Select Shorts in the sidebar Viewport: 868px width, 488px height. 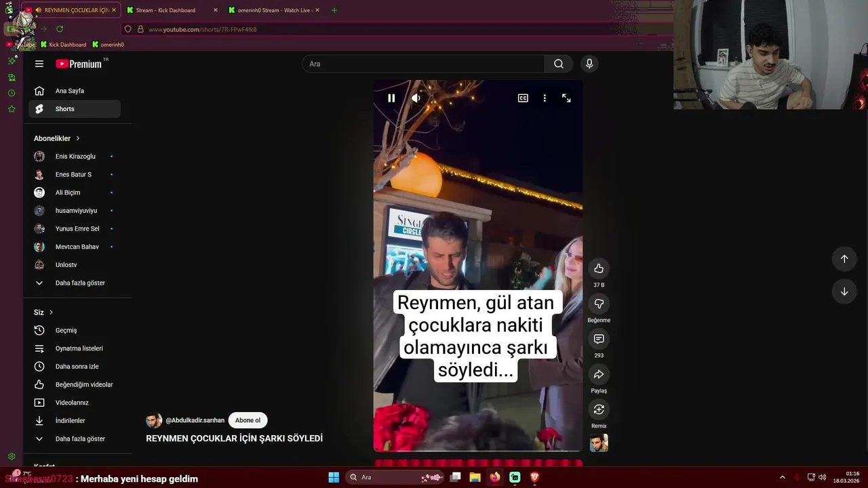75,109
